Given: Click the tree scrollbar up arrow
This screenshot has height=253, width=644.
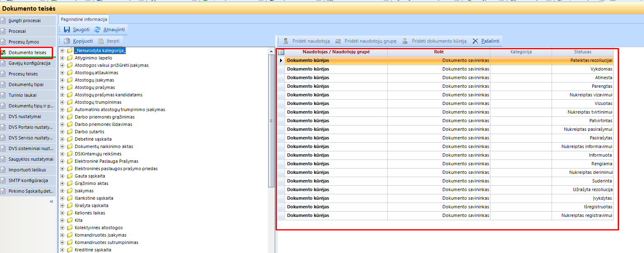Looking at the screenshot, I should click(271, 51).
